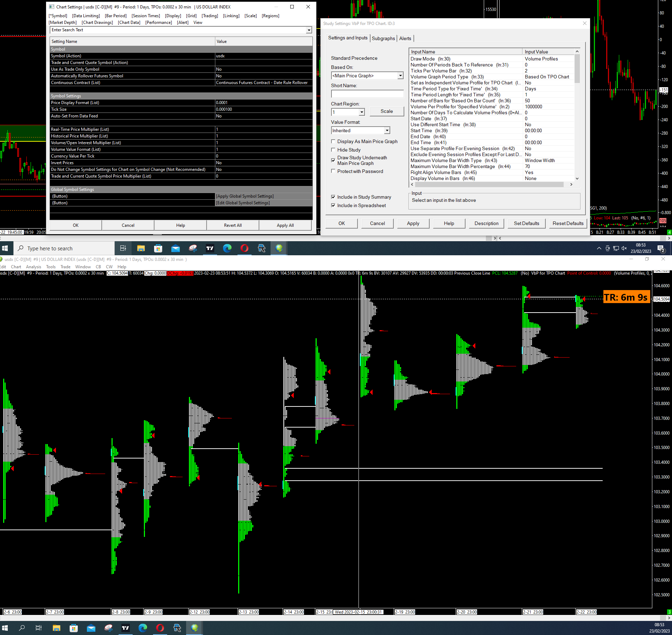672x635 pixels.
Task: Toggle the Use As Trade Only Symbol value
Action: [x=264, y=69]
